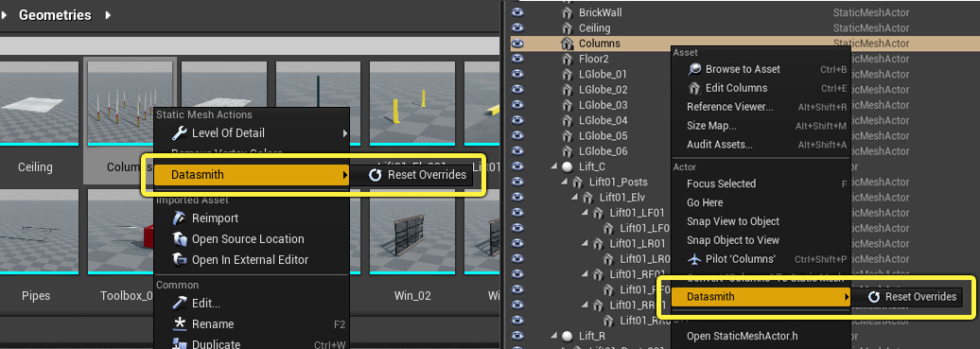Collapse the Lift01_Posts tree node
This screenshot has width=980, height=349.
coord(565,183)
